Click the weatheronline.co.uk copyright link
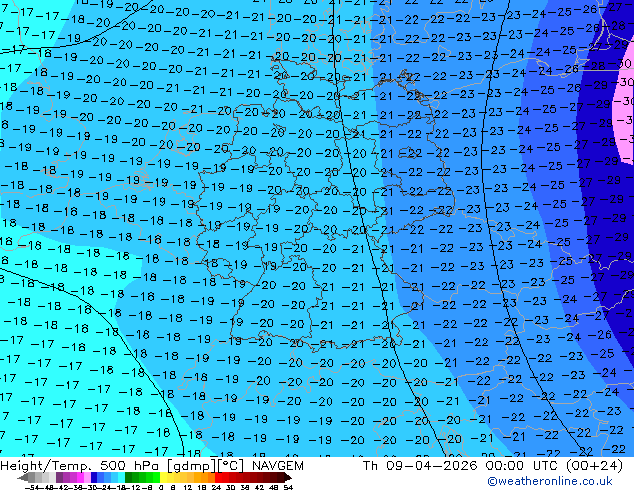 pyautogui.click(x=550, y=481)
